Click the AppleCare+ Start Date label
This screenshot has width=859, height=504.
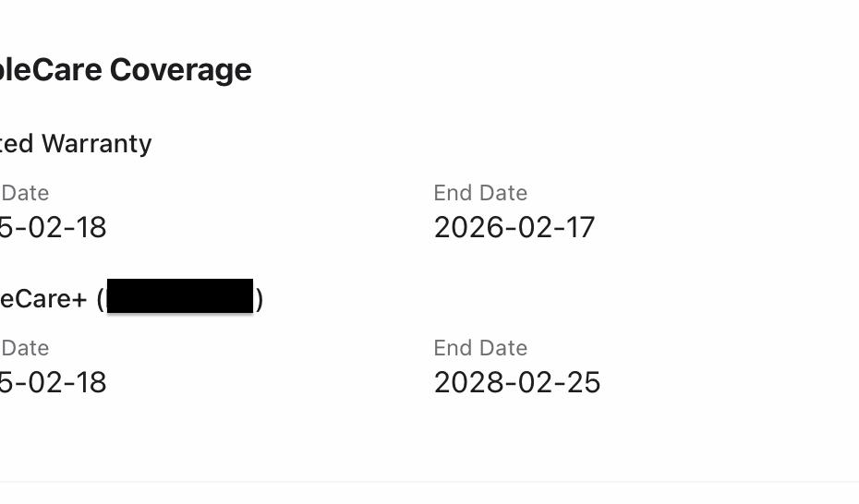25,348
